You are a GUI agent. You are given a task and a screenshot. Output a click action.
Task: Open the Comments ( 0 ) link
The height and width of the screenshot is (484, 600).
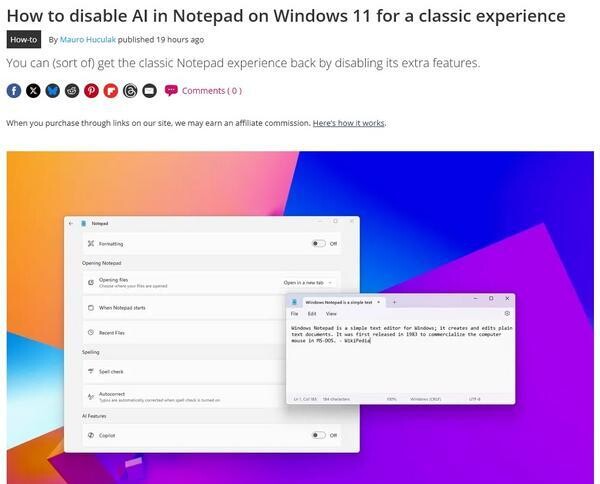(212, 91)
